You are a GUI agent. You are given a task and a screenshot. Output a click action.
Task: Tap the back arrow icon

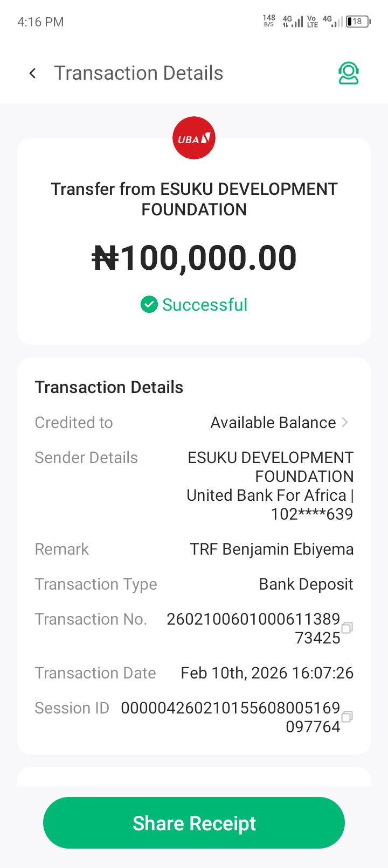coord(33,73)
